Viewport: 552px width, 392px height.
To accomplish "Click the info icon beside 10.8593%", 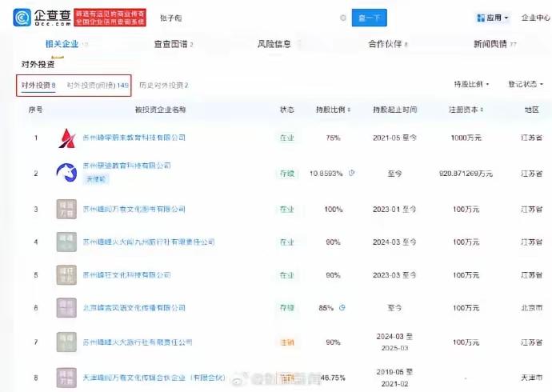I will [351, 173].
